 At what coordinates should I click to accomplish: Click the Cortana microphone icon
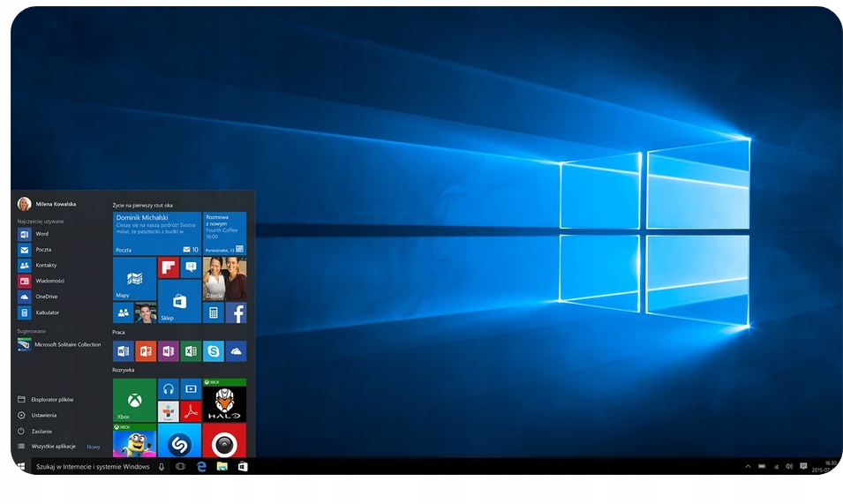(x=162, y=466)
